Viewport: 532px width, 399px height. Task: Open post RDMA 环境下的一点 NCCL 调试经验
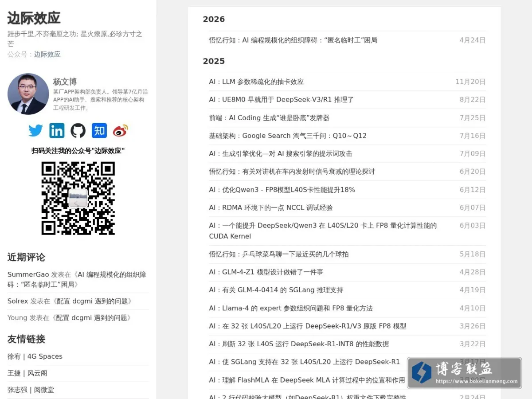point(271,207)
